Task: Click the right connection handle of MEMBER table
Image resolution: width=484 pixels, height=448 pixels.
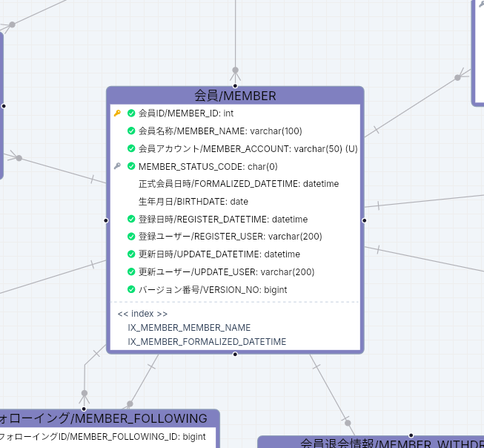Action: click(x=364, y=220)
